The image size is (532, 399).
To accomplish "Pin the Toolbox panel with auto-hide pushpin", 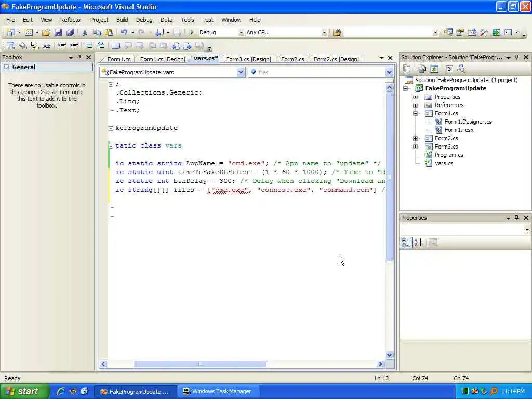I will tap(79, 57).
